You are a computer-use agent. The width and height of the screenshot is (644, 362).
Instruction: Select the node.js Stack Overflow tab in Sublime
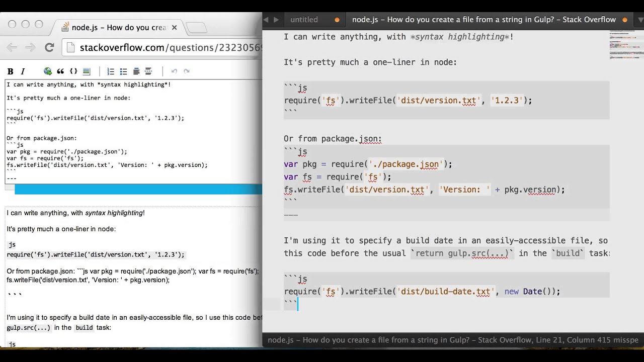pyautogui.click(x=484, y=20)
